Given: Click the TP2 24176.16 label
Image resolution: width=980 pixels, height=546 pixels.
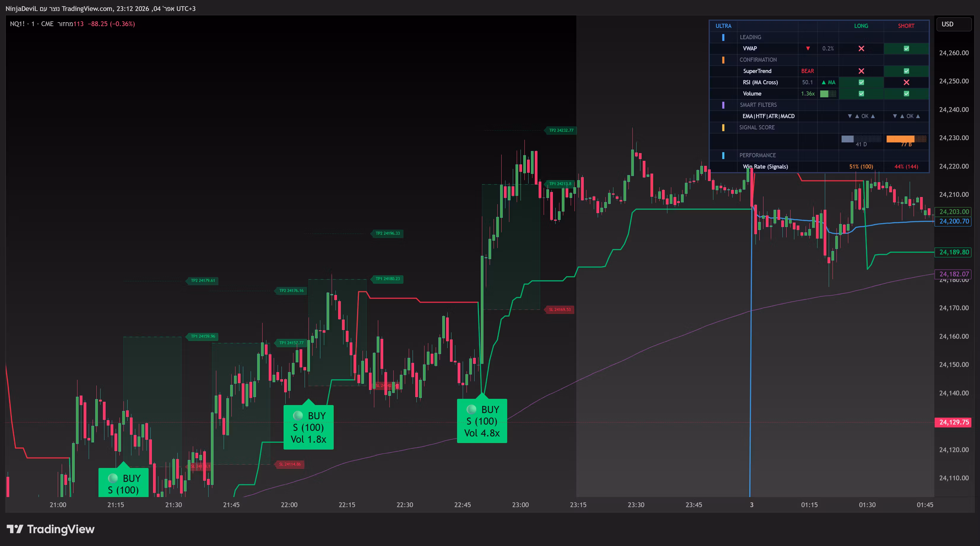Looking at the screenshot, I should pos(291,291).
